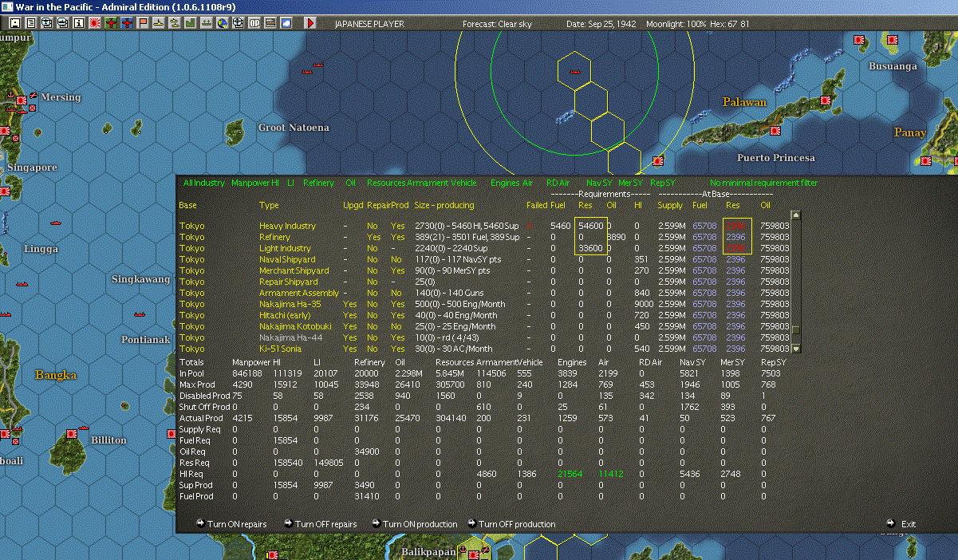Click the info 'i' toolbar icon

79,23
